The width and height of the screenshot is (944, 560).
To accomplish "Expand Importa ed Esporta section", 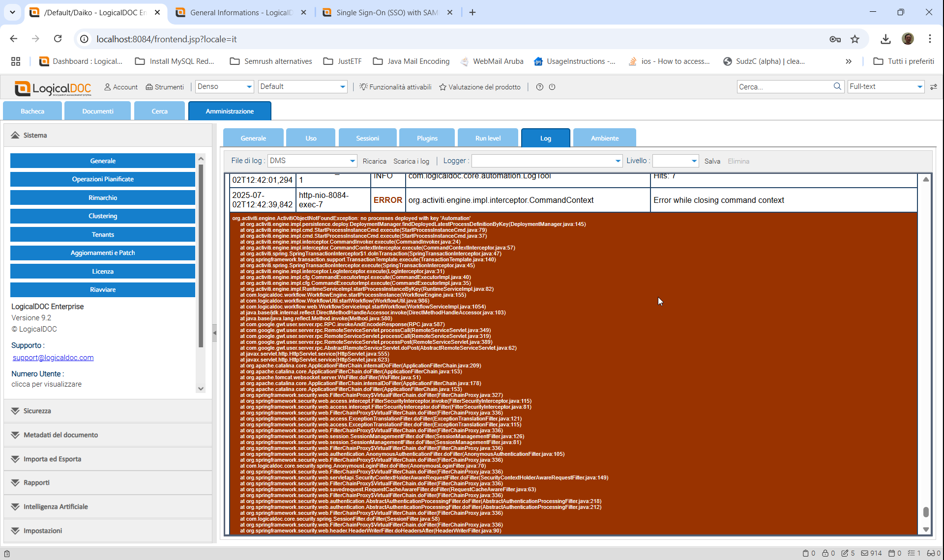I will tap(108, 459).
